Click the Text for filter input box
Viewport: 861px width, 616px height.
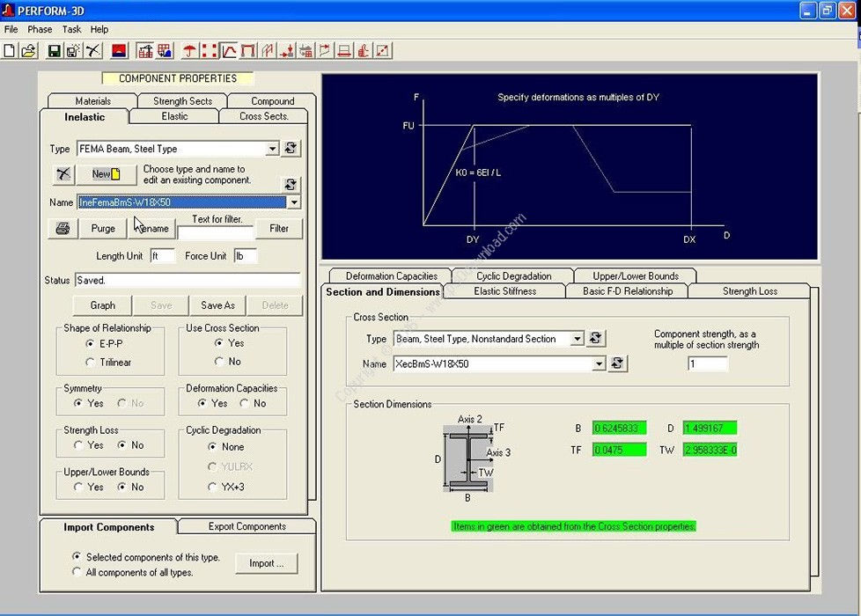click(216, 233)
